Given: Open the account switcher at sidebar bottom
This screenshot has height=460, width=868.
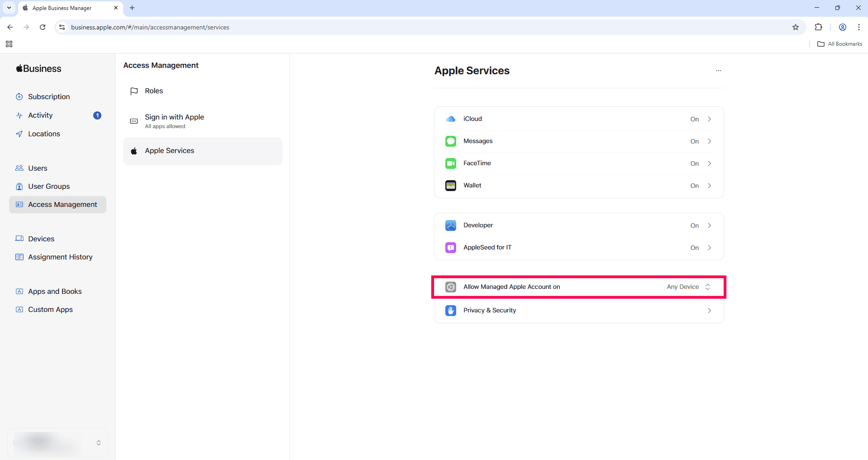Looking at the screenshot, I should click(x=58, y=443).
